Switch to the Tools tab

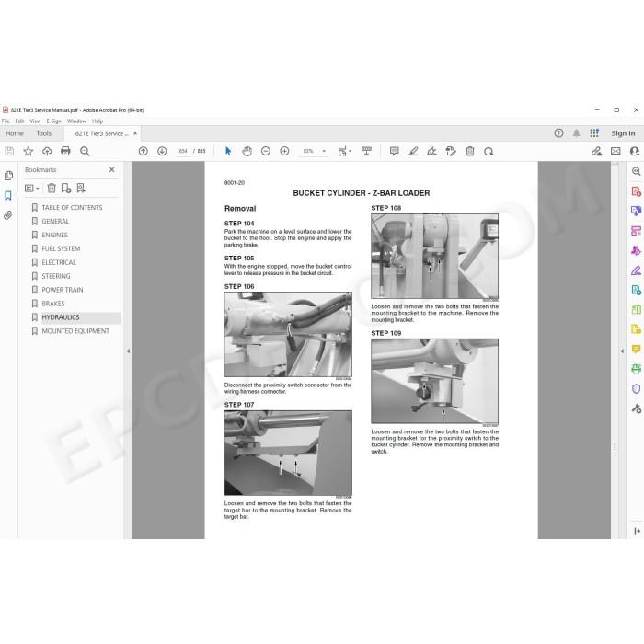tap(44, 133)
